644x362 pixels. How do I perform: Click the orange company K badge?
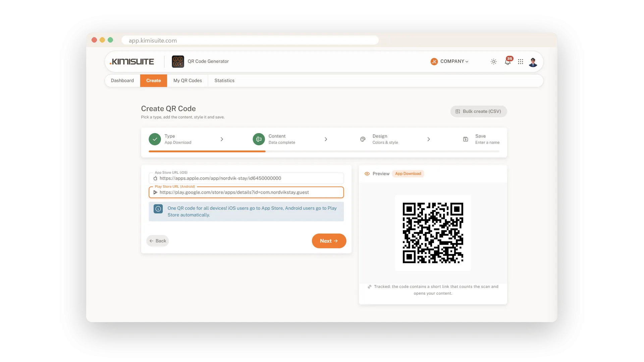[434, 62]
